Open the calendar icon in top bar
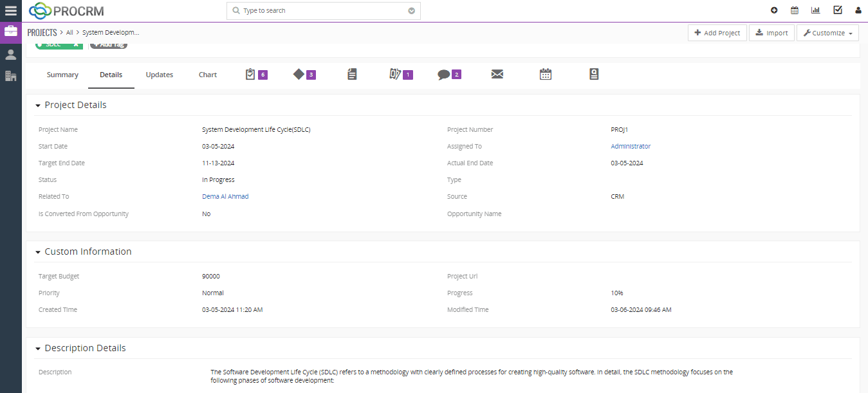This screenshot has width=868, height=393. [795, 10]
